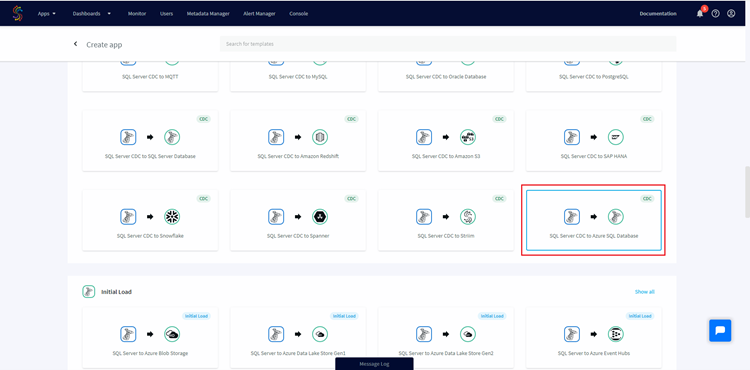Open the Users page
The height and width of the screenshot is (370, 750).
tap(166, 13)
